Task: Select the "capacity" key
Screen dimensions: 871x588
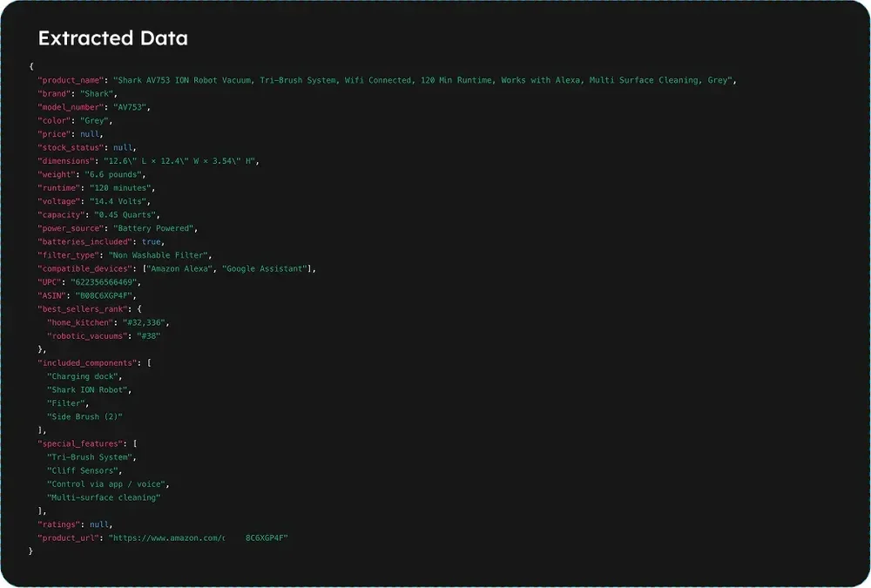Action: click(x=61, y=214)
